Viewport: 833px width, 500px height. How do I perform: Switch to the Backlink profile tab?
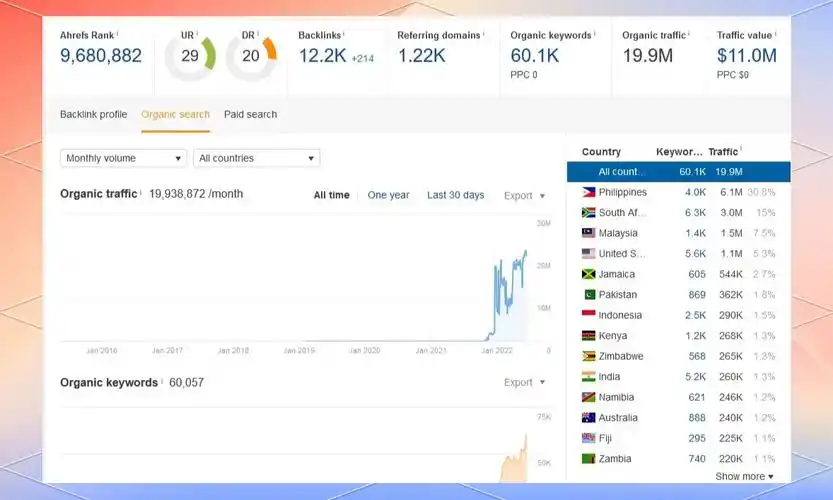pos(93,115)
